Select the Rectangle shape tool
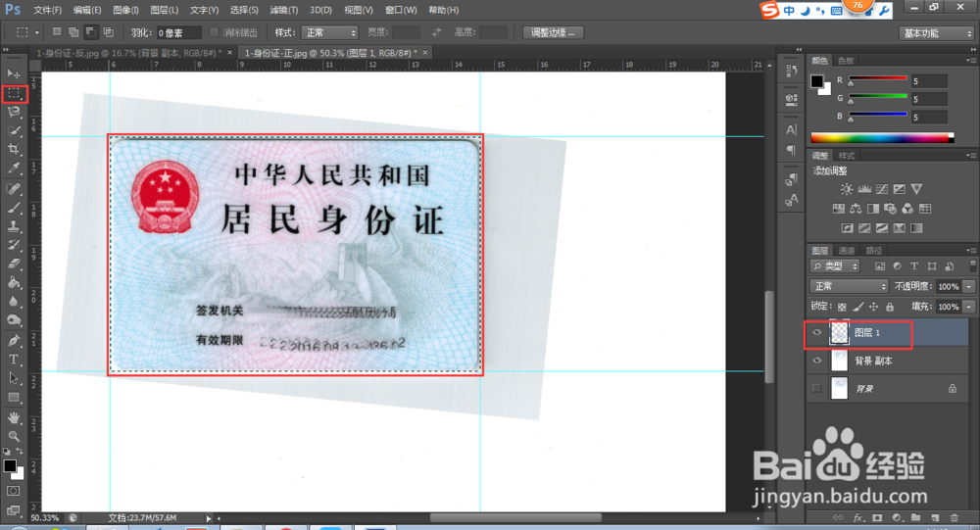The width and height of the screenshot is (980, 530). point(14,397)
